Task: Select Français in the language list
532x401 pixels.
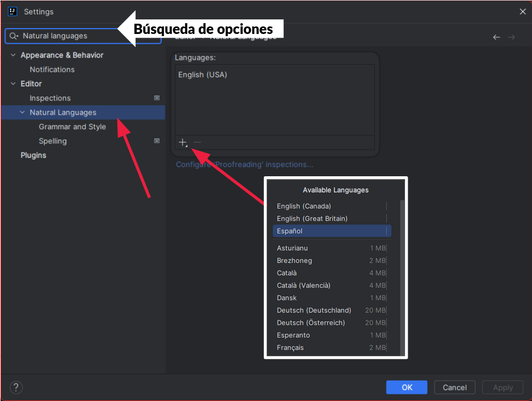Action: [x=290, y=348]
